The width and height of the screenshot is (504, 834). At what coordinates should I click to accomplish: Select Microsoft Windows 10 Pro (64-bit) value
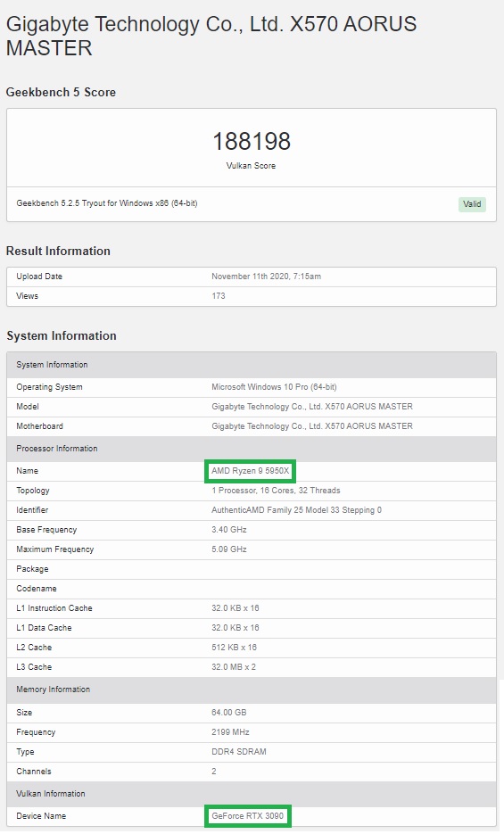[x=275, y=387]
